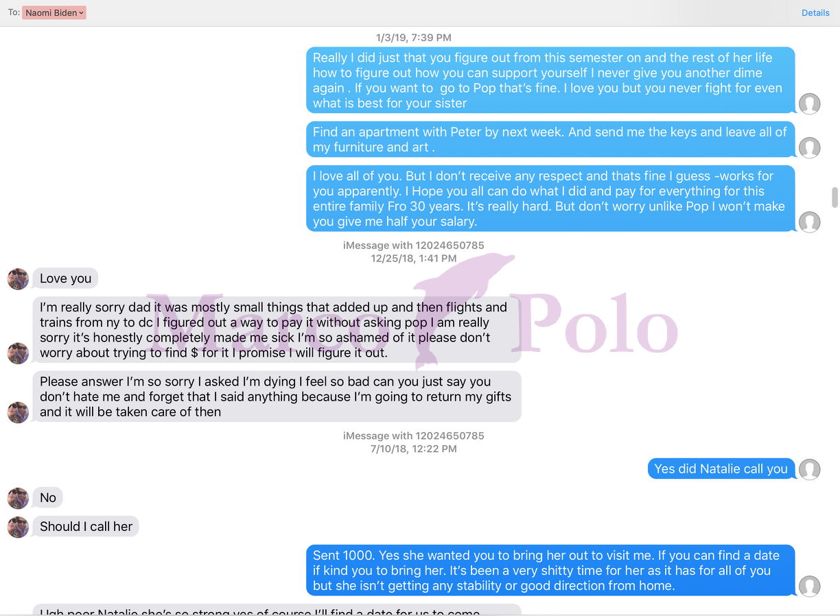
Task: Click the 1/3/19, 7:39 PM timestamp
Action: tap(414, 38)
